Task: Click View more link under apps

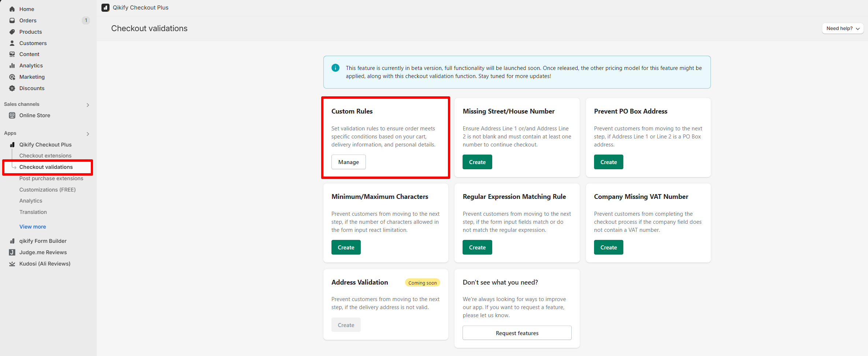Action: click(x=33, y=227)
